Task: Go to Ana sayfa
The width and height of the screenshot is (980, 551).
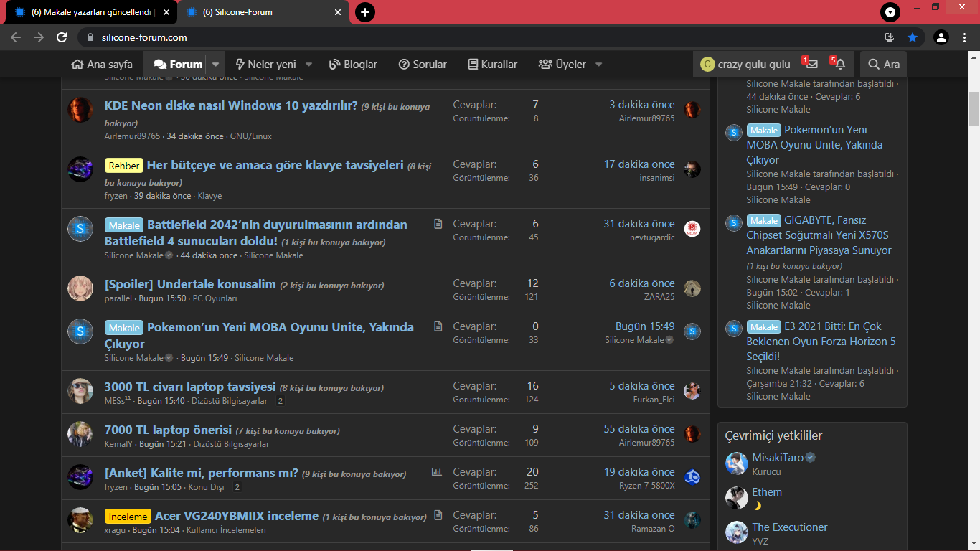Action: point(103,64)
